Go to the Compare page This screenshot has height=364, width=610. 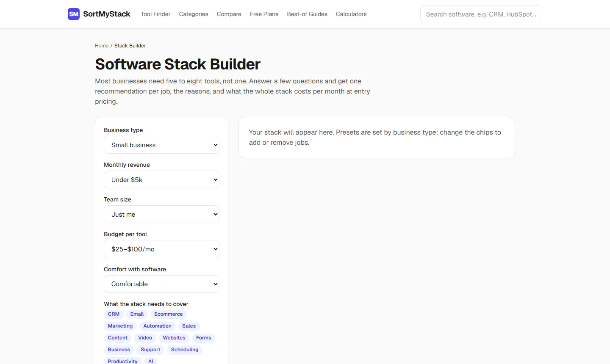tap(229, 14)
